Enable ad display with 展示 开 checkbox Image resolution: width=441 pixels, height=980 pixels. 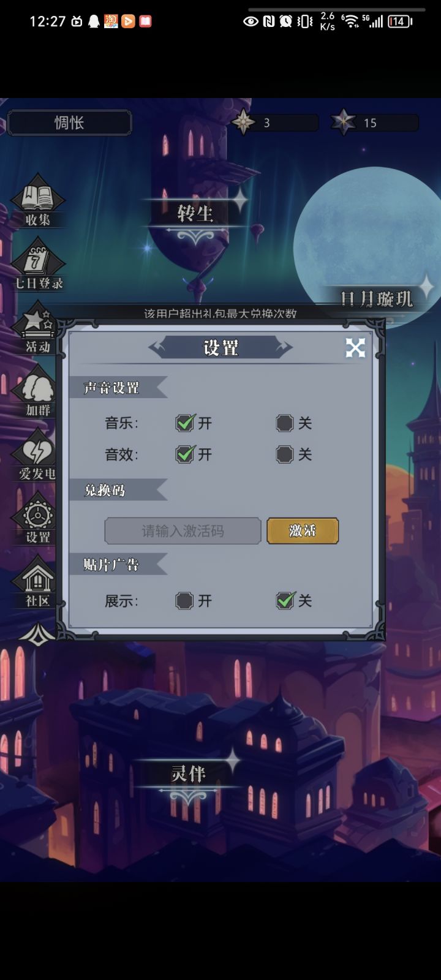tap(184, 601)
